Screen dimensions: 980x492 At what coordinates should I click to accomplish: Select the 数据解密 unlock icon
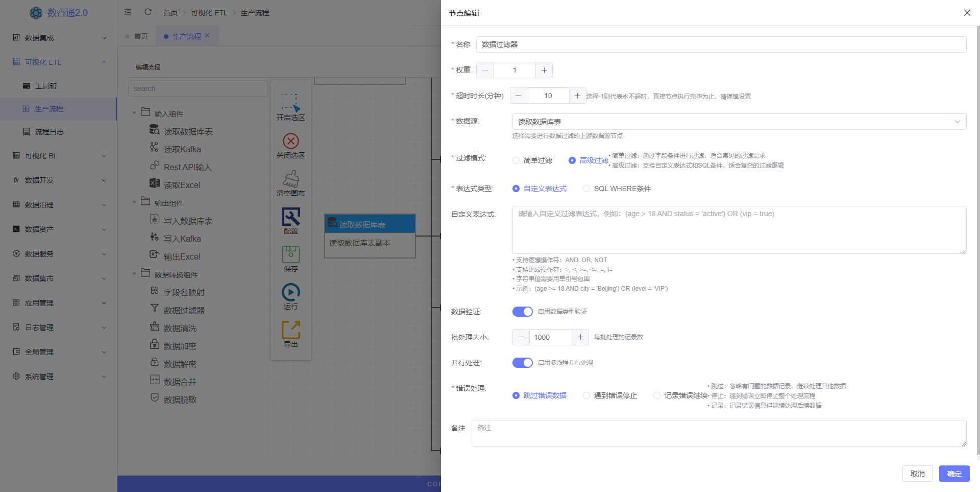click(154, 362)
